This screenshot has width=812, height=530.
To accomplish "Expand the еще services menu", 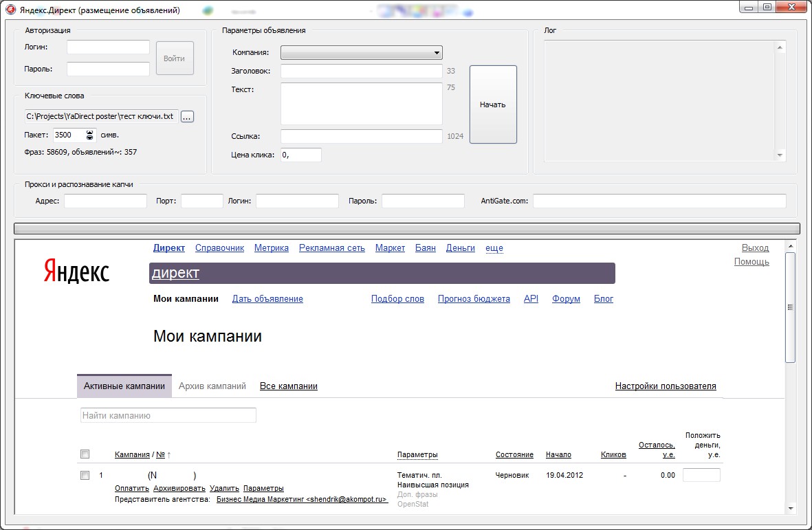I will point(494,248).
